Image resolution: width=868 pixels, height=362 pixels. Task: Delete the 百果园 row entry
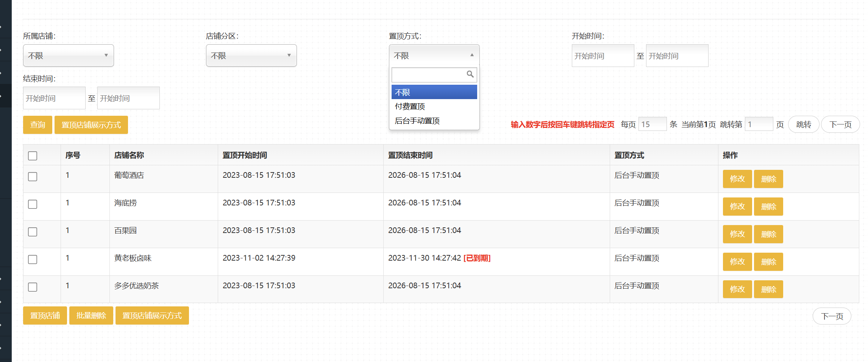768,234
